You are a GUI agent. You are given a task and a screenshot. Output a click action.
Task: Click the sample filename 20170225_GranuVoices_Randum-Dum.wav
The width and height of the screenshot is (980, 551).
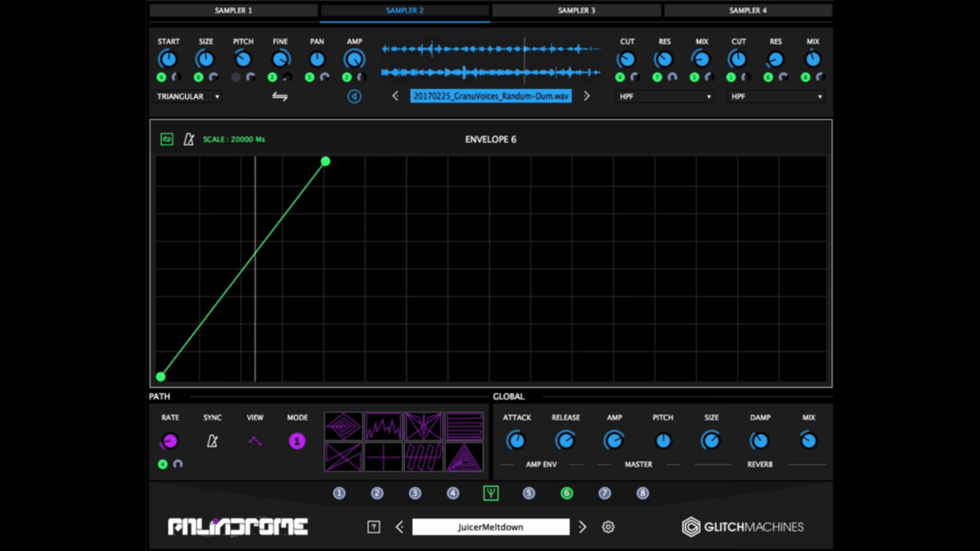tap(491, 96)
